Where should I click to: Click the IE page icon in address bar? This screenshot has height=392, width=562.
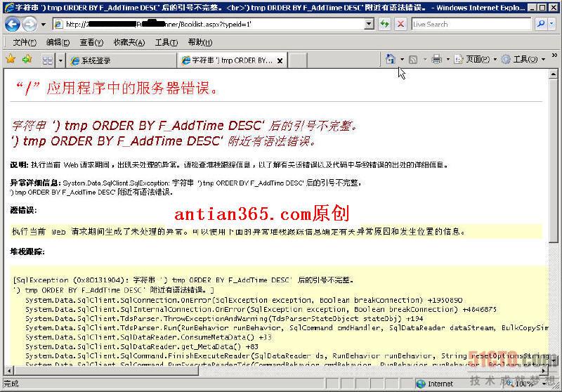pos(58,25)
